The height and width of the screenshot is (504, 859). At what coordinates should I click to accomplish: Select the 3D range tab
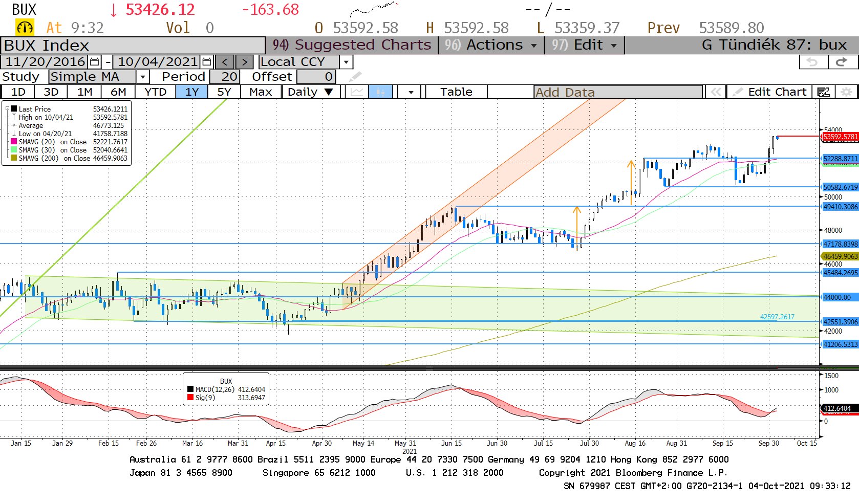pyautogui.click(x=51, y=92)
